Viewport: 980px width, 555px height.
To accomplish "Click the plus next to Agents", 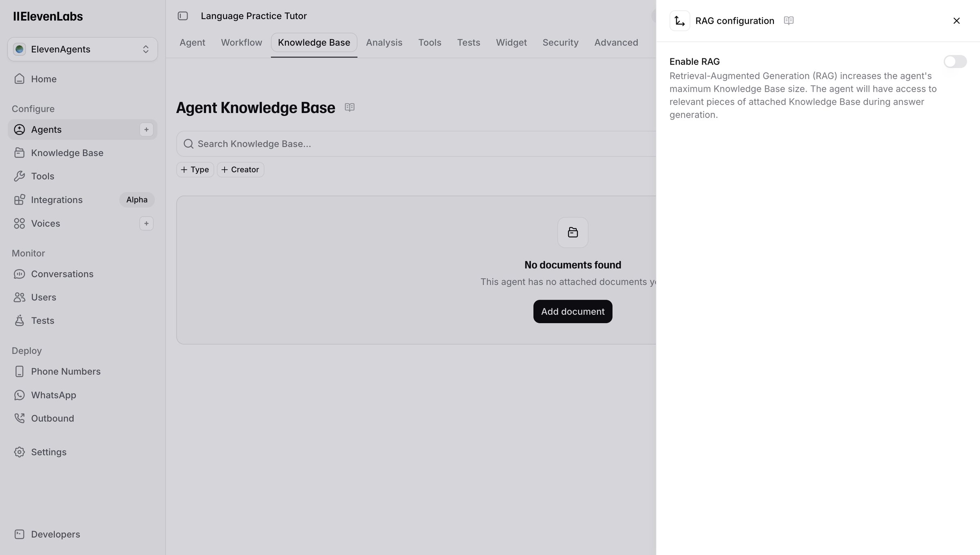I will click(146, 129).
